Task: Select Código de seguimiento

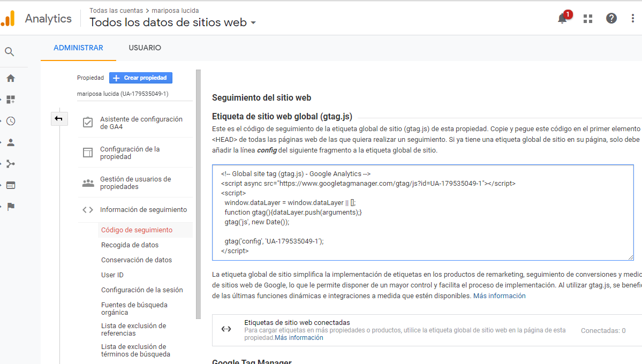Action: pyautogui.click(x=137, y=230)
